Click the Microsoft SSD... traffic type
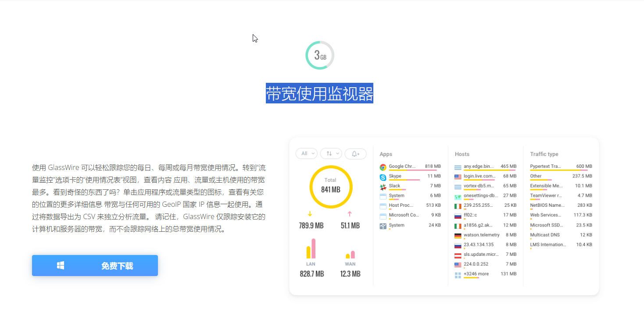This screenshot has width=644, height=333. click(546, 225)
